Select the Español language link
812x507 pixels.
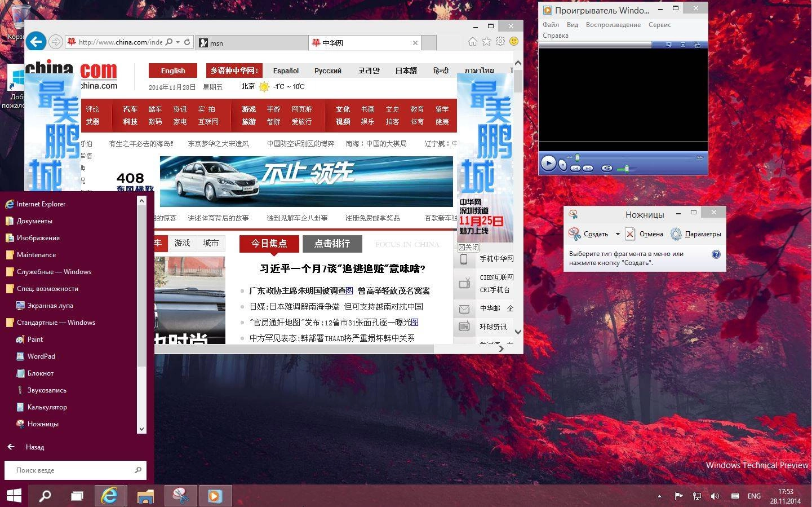pyautogui.click(x=286, y=70)
